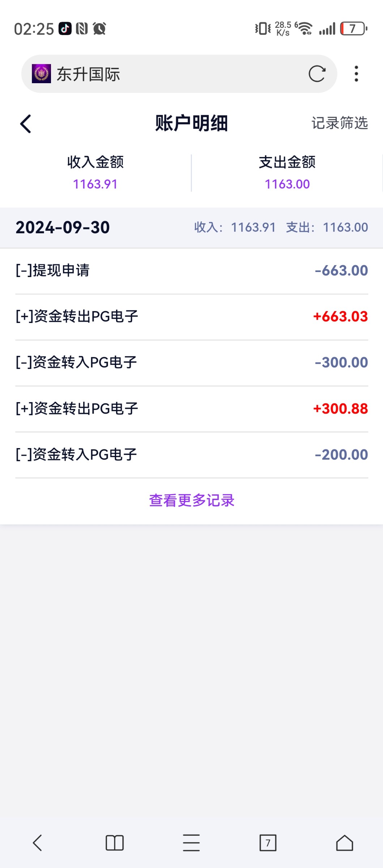
Task: Go to the browser home page
Action: (344, 843)
